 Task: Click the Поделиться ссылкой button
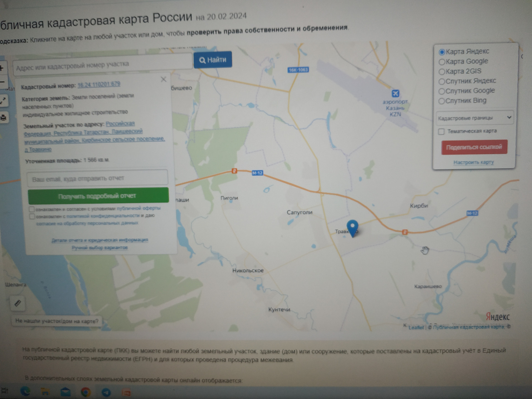coord(474,147)
